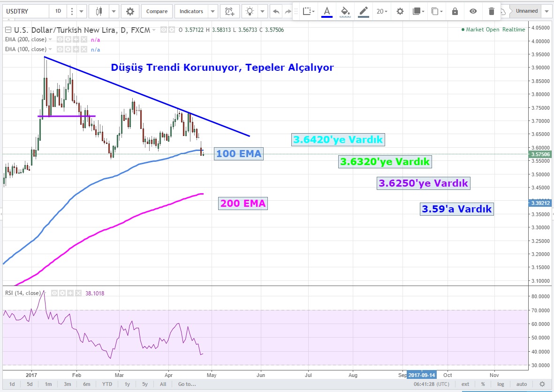Open drawing settings gear in floating toolbar

400,11
